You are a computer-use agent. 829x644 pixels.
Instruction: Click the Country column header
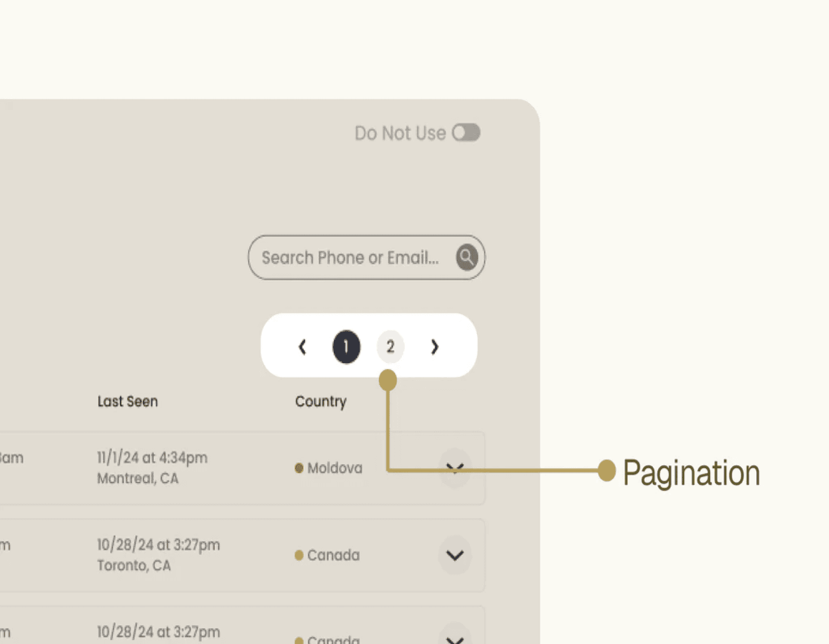[x=321, y=401]
